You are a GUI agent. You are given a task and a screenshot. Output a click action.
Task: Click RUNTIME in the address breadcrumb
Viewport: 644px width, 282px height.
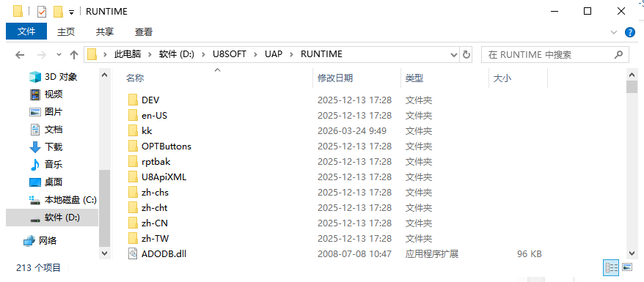(x=321, y=54)
